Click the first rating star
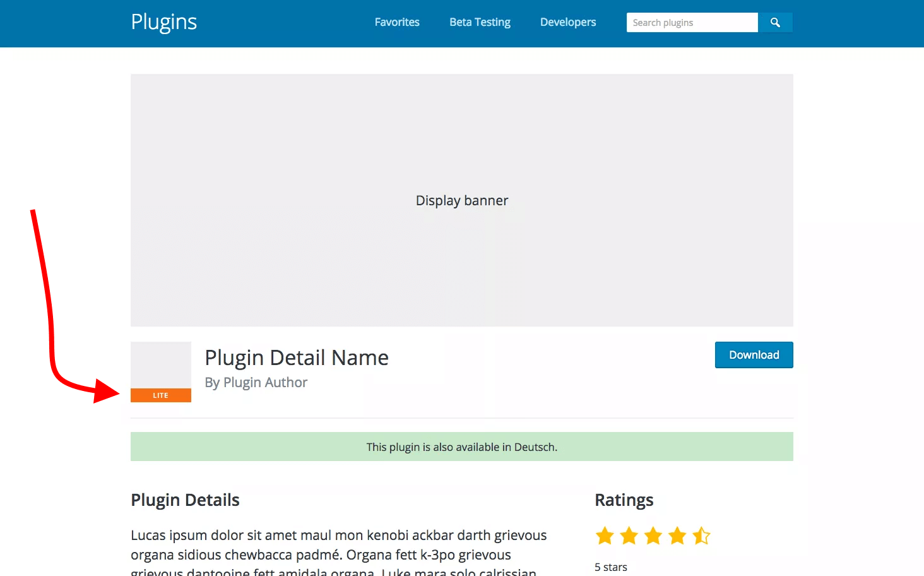This screenshot has height=576, width=924. pos(605,536)
